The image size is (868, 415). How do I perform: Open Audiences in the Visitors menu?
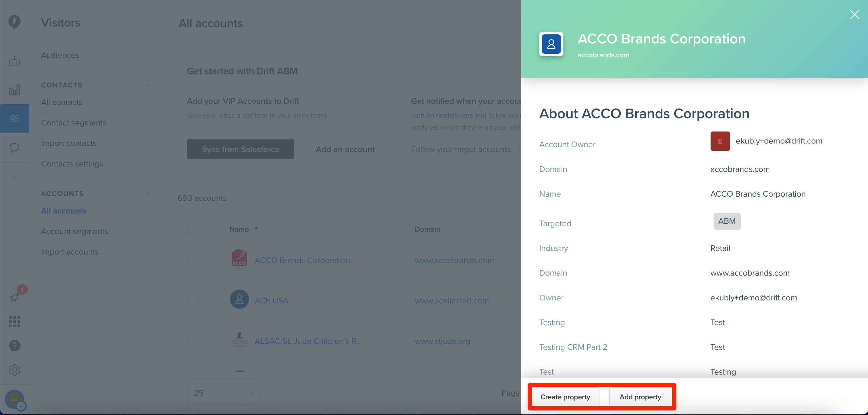click(x=60, y=55)
